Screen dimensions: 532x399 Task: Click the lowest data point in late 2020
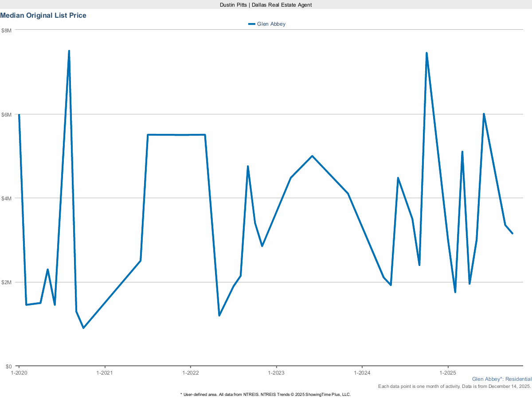pos(83,328)
